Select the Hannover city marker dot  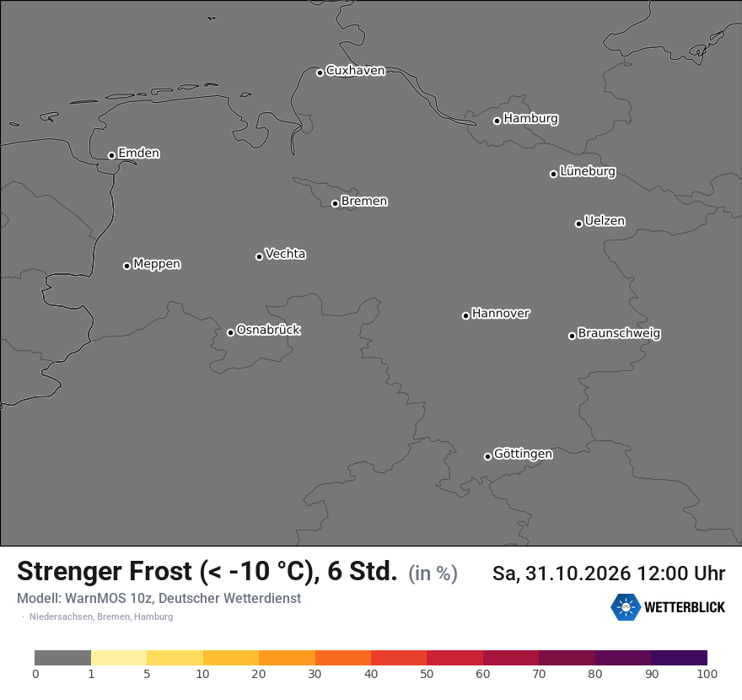coord(465,315)
